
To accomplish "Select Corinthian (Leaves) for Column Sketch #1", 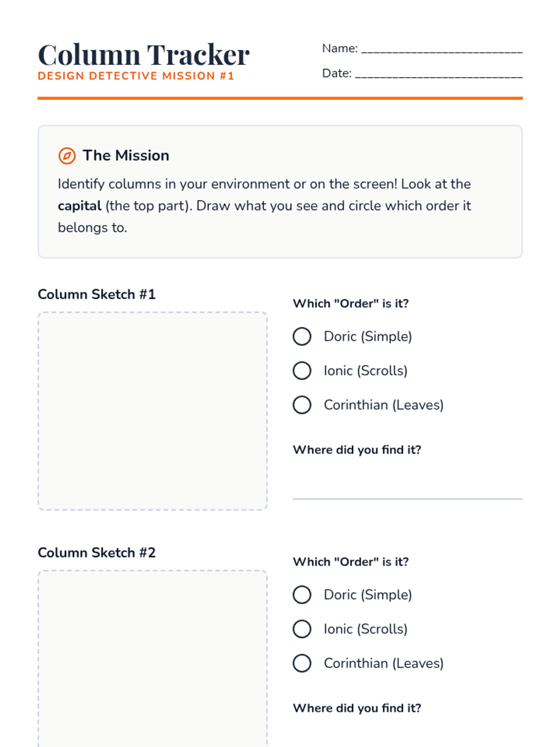I will coord(302,405).
